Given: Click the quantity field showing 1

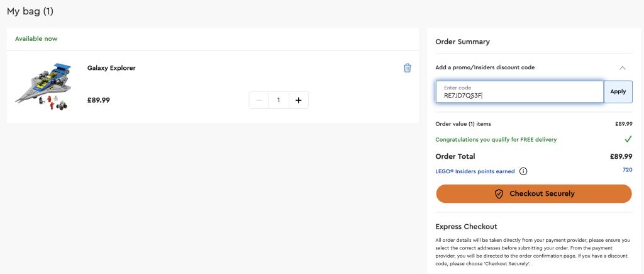Looking at the screenshot, I should (279, 100).
